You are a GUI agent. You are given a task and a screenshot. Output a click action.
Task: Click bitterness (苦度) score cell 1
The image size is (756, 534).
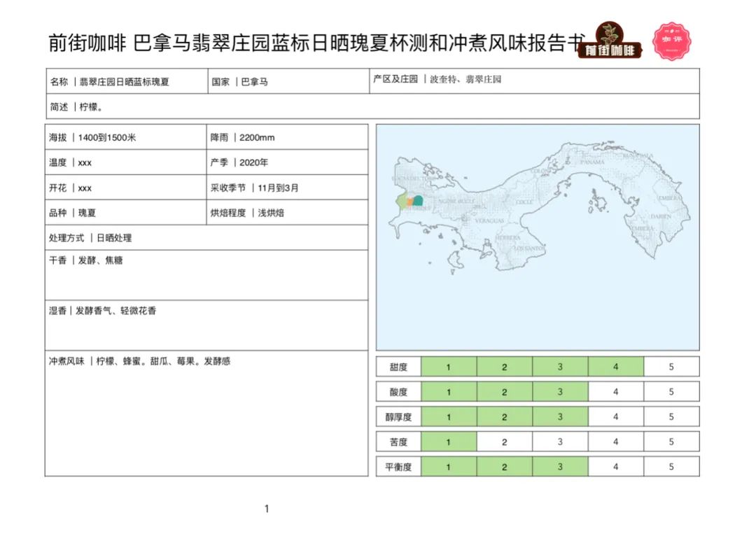(449, 442)
